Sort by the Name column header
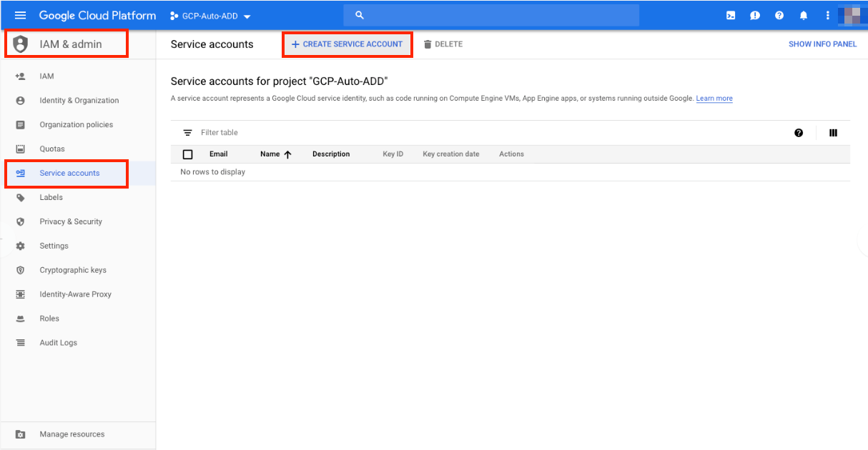This screenshot has width=868, height=450. [x=270, y=154]
